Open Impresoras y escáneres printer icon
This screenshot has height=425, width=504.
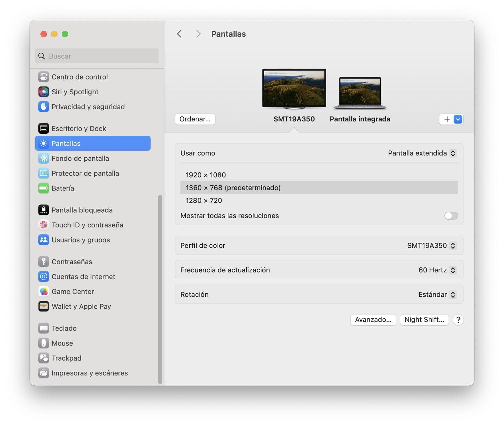43,373
